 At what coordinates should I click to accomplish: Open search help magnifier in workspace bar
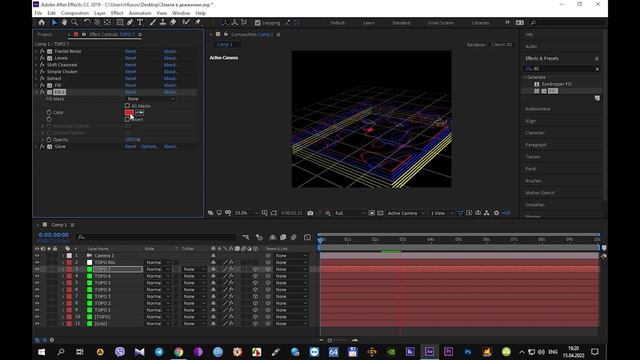(533, 23)
